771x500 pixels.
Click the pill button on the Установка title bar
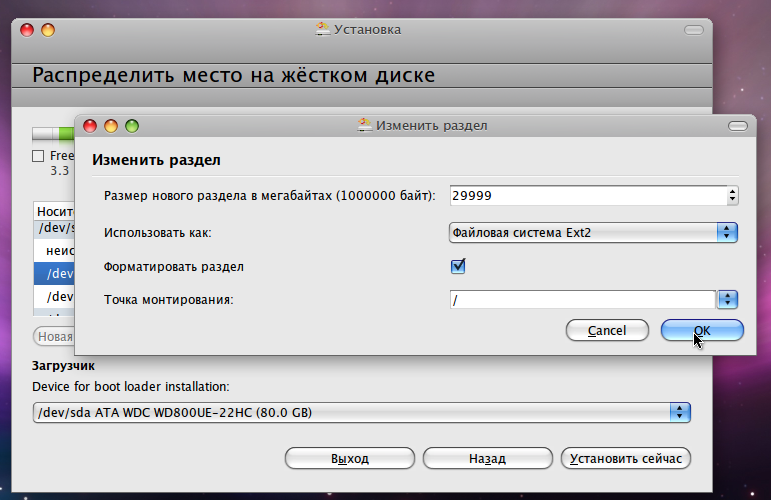(697, 30)
